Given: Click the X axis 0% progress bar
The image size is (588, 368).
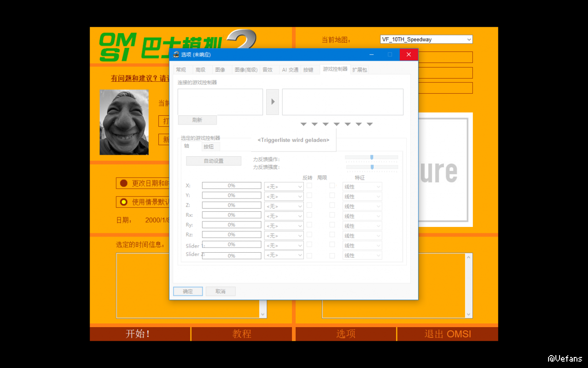Looking at the screenshot, I should 231,186.
